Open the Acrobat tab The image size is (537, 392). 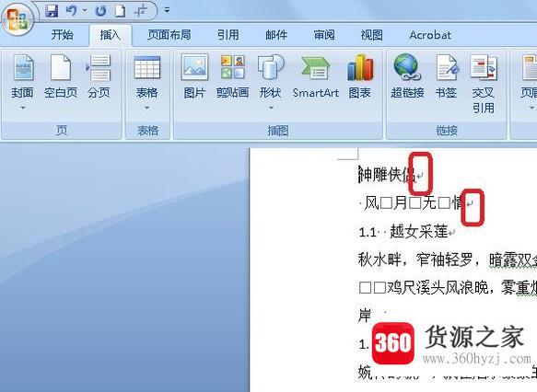tap(430, 35)
